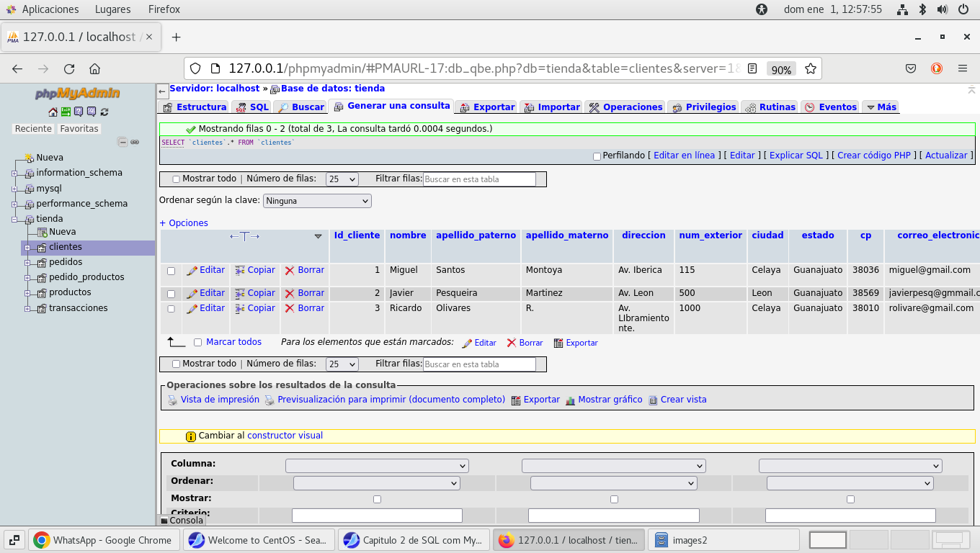Click the Crear vista link

pos(683,400)
